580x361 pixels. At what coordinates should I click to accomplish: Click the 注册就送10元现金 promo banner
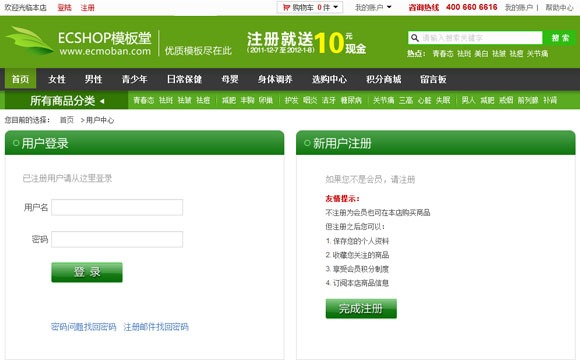click(307, 43)
